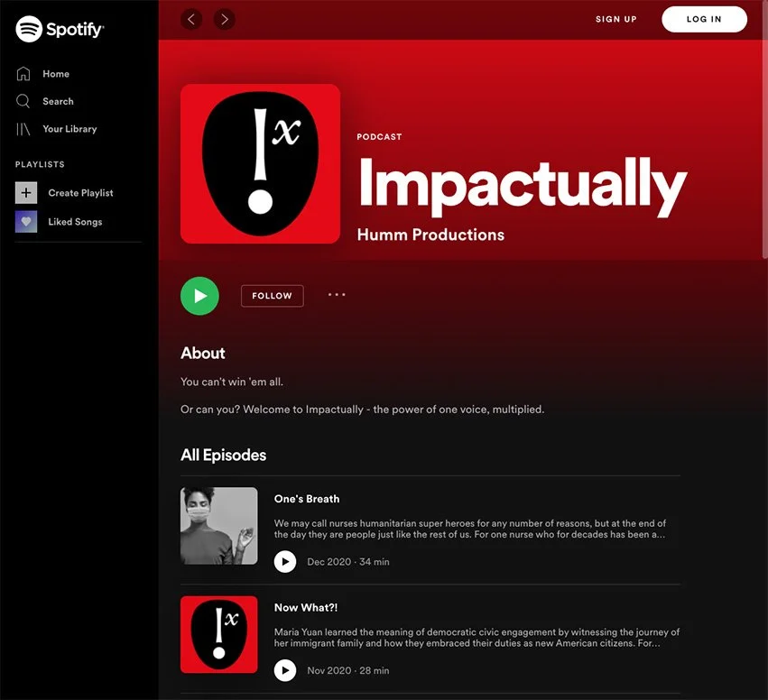Open One's Breath episode thumbnail
The image size is (768, 700).
[219, 525]
